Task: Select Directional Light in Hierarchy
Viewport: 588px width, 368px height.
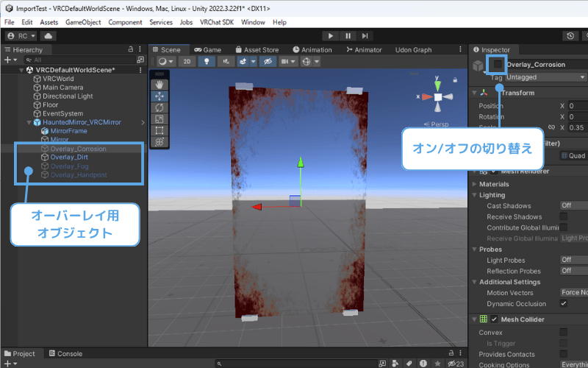Action: tap(68, 96)
